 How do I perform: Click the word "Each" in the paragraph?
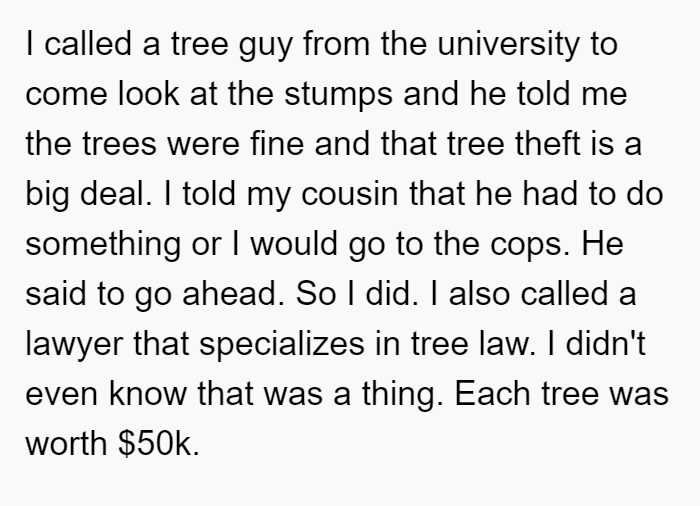click(x=492, y=394)
